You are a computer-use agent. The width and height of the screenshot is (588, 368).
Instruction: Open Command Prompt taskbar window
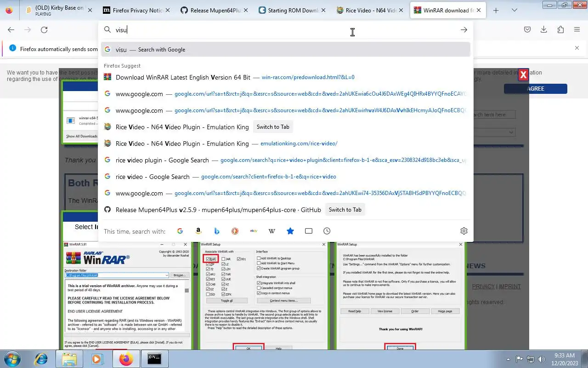tap(154, 359)
